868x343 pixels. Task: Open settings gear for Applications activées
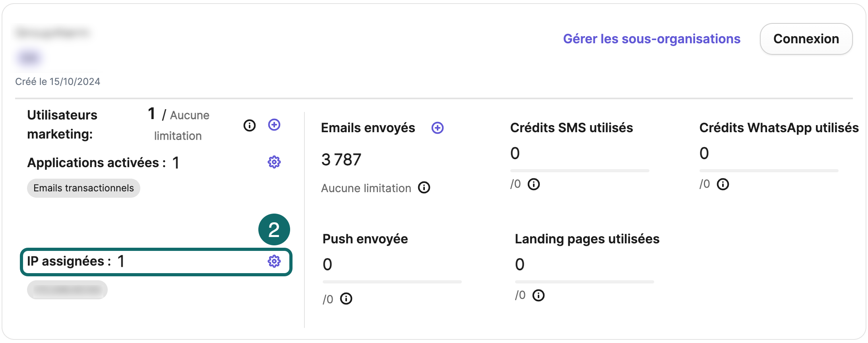coord(274,162)
